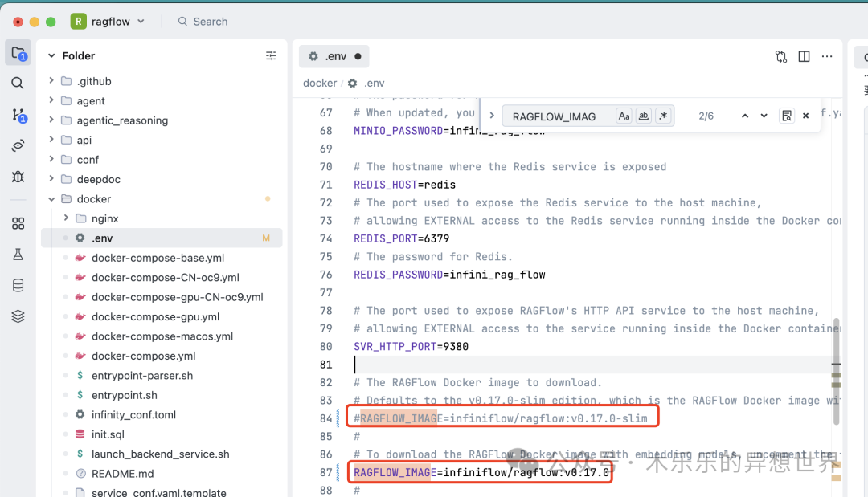Open the Codeverse eye sidebar icon
868x497 pixels.
pyautogui.click(x=18, y=145)
